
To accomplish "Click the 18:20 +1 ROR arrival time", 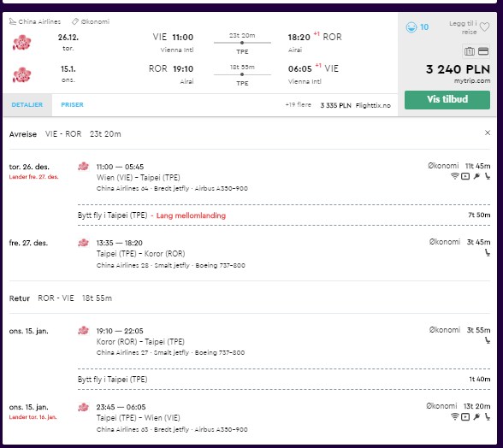I will pos(315,38).
